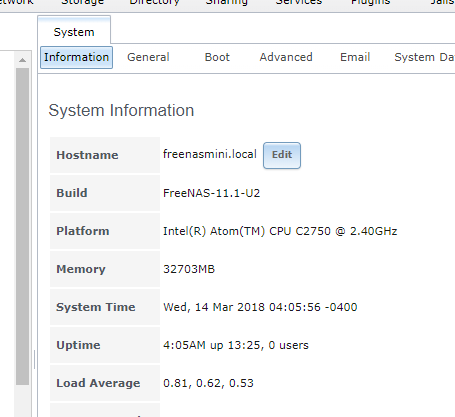Screen dimensions: 455x417
Task: Click the System Time row label
Action: click(x=96, y=307)
